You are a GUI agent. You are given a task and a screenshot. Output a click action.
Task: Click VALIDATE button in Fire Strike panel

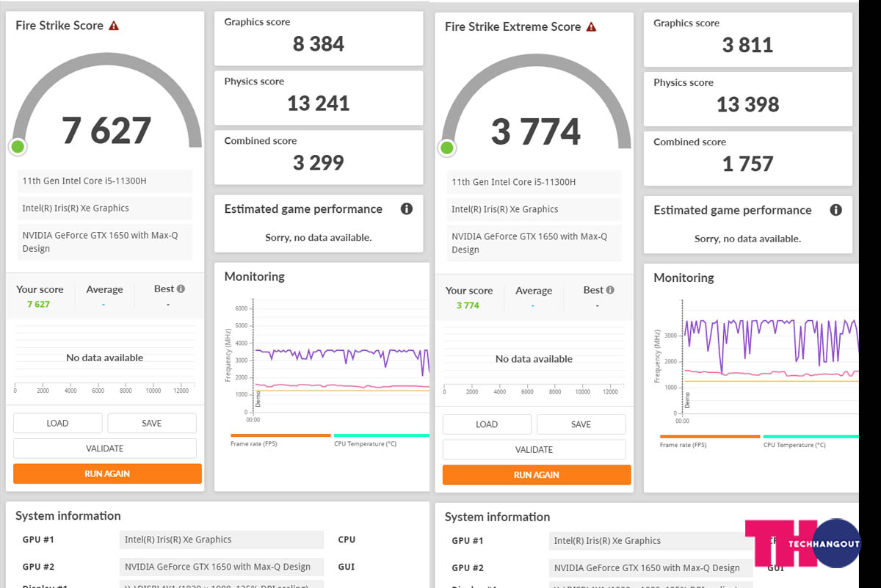point(105,449)
